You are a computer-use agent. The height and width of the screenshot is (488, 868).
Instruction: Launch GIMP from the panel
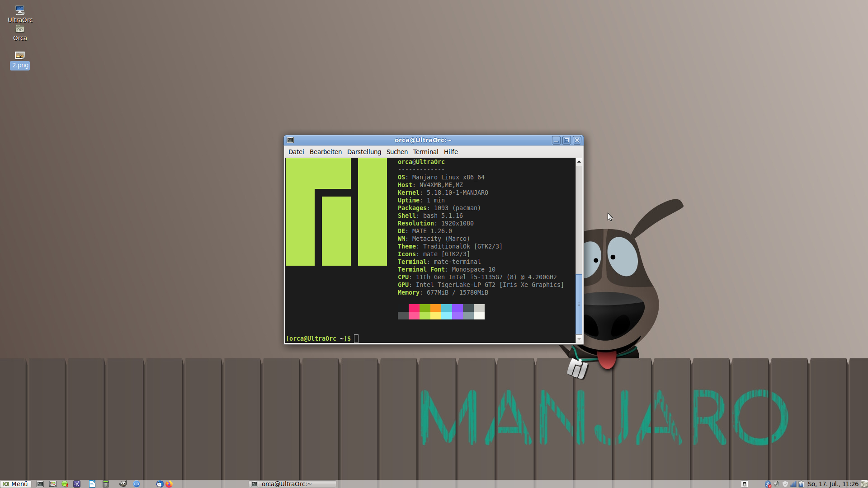point(123,484)
